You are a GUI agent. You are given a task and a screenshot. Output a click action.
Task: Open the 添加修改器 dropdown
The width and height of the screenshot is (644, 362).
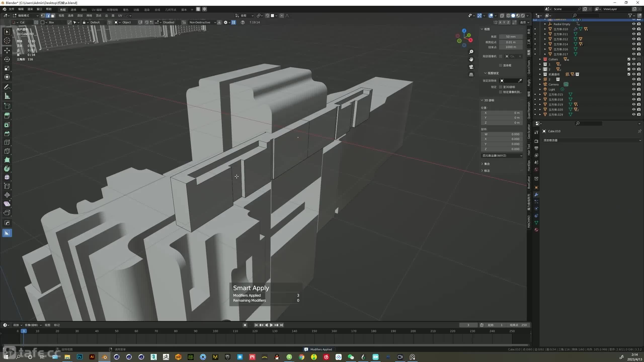[x=592, y=140]
